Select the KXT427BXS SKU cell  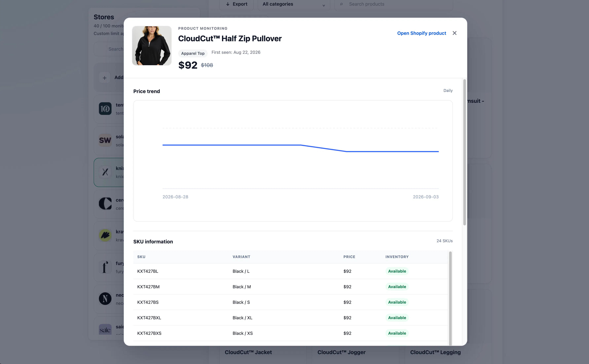(149, 333)
